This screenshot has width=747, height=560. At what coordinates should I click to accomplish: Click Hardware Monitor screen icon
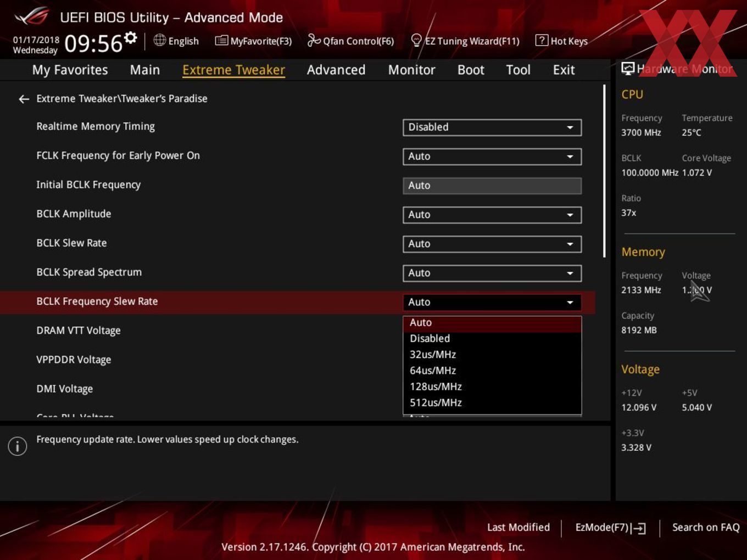point(628,69)
